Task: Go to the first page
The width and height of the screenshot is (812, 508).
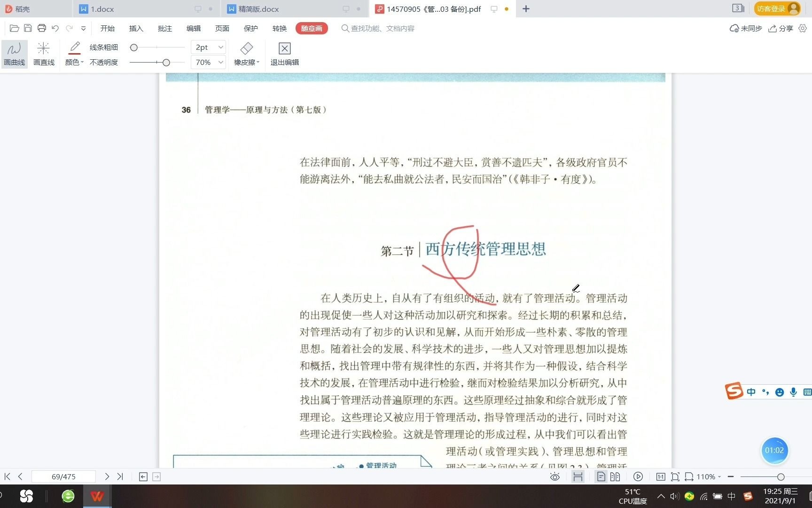Action: pyautogui.click(x=7, y=476)
